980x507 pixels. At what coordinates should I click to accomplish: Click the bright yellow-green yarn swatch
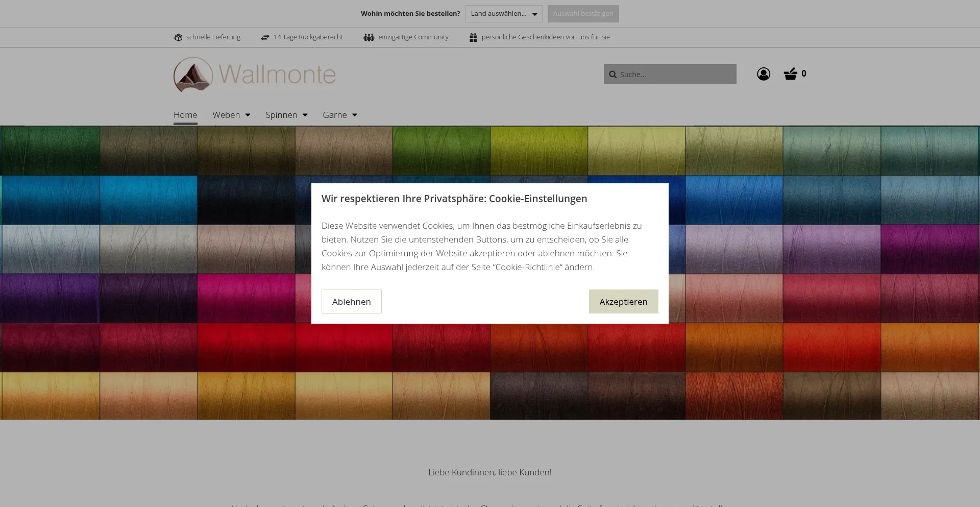pos(538,151)
